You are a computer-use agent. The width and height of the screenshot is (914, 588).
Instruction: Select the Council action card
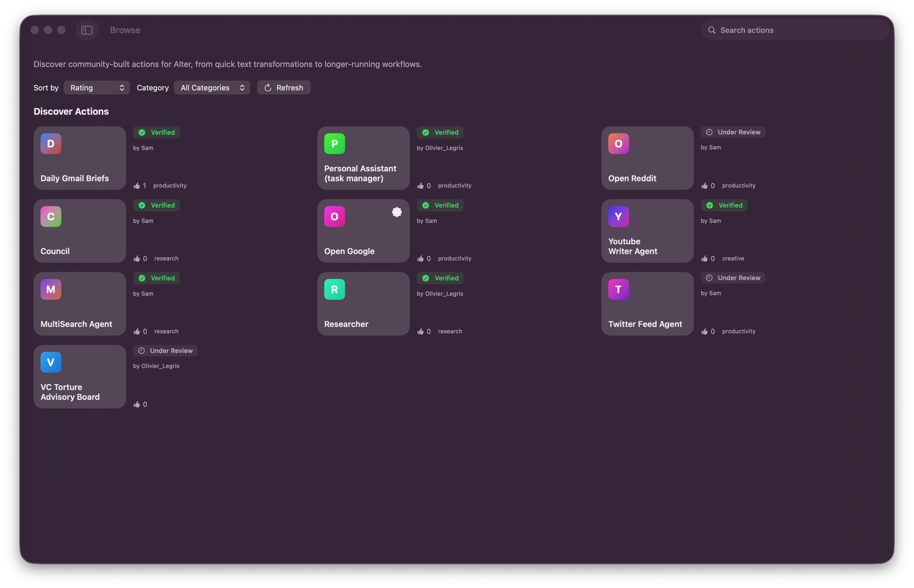[80, 231]
